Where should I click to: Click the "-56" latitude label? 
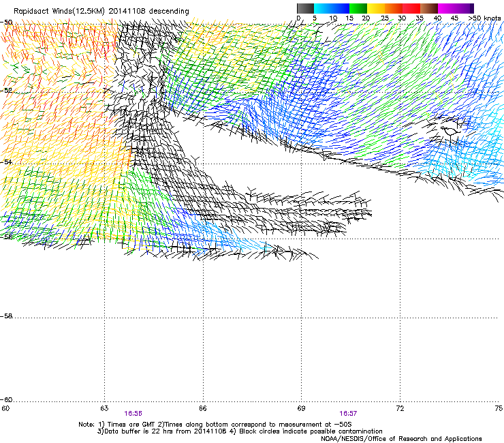pyautogui.click(x=6, y=236)
